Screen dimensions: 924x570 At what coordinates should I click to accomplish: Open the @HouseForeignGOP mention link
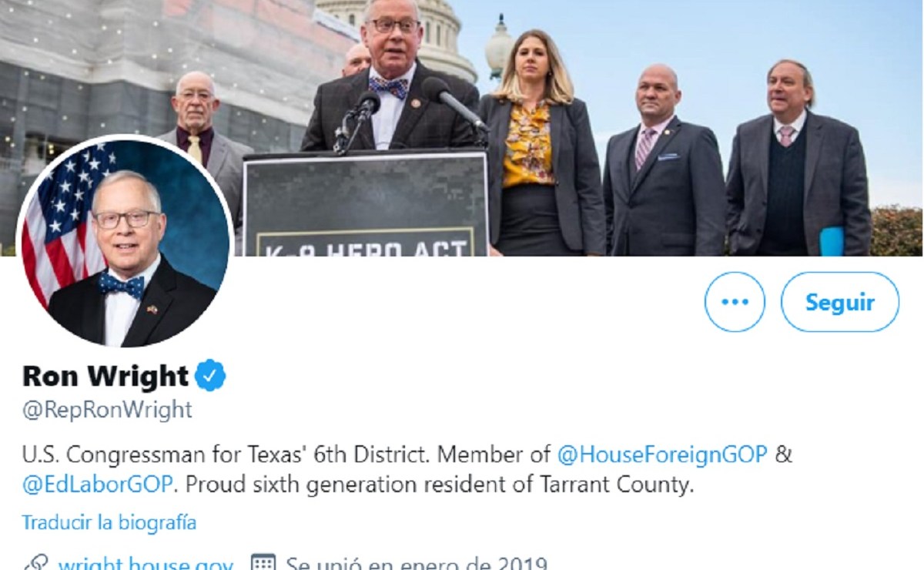tap(662, 454)
